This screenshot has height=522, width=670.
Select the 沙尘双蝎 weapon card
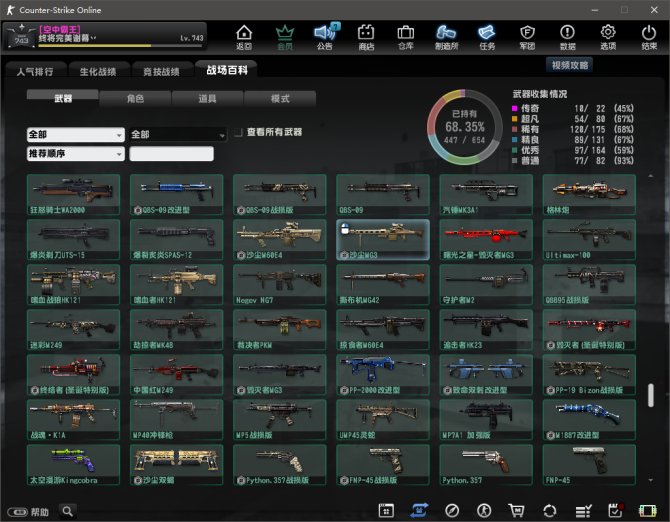coord(176,465)
